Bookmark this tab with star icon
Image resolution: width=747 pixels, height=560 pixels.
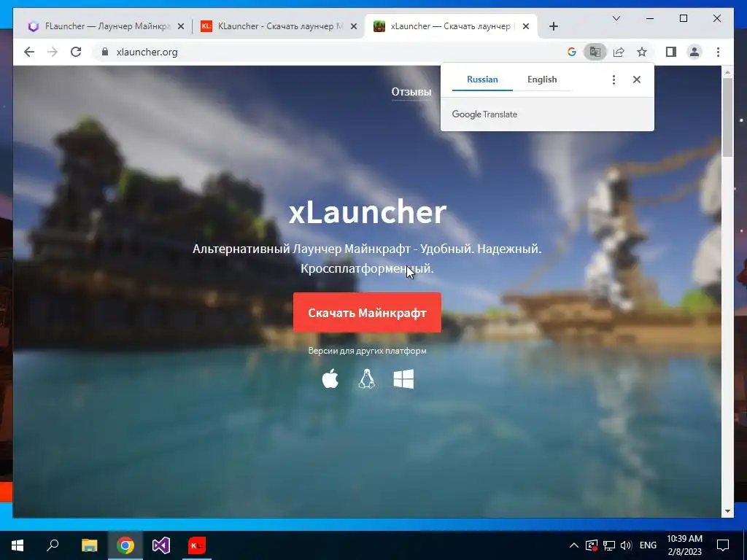pos(642,52)
